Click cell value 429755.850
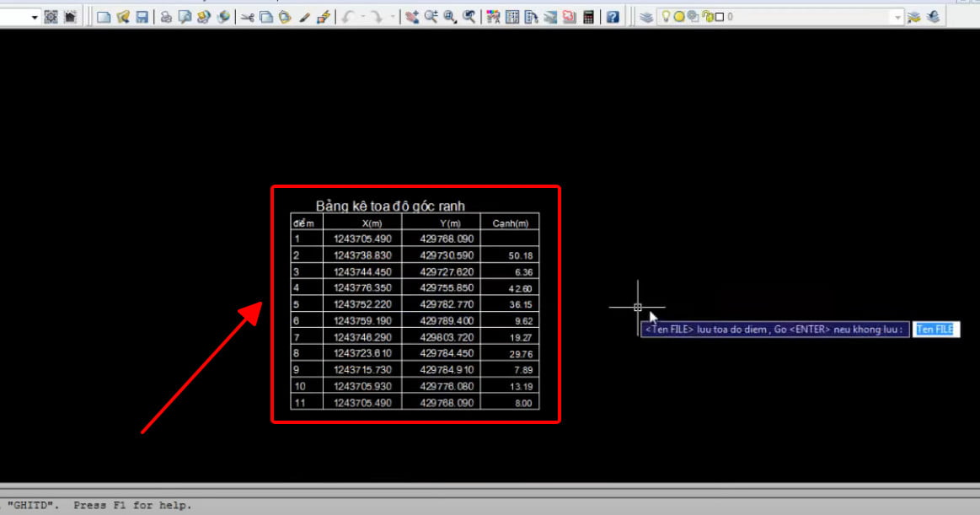980x515 pixels. tap(447, 288)
